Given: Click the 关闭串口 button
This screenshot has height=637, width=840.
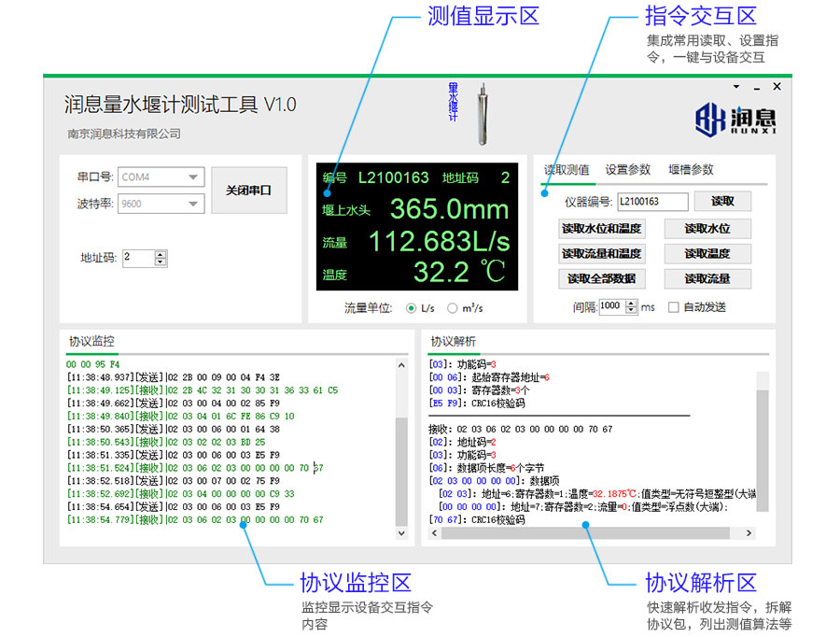Looking at the screenshot, I should pos(249,191).
